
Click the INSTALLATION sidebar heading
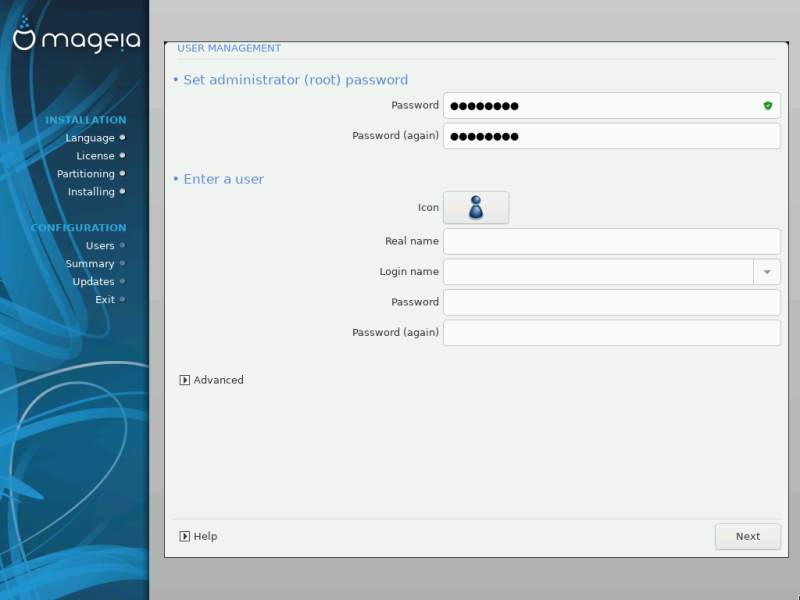pyautogui.click(x=86, y=120)
